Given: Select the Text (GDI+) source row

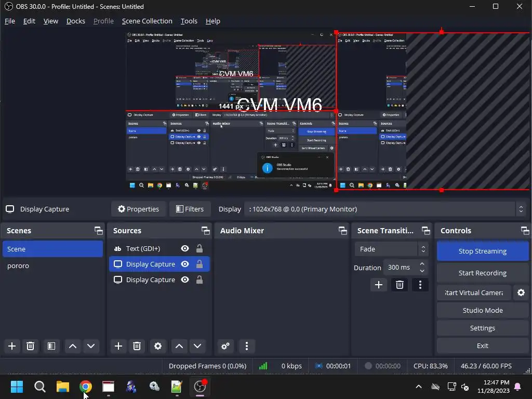Looking at the screenshot, I should pyautogui.click(x=159, y=249).
